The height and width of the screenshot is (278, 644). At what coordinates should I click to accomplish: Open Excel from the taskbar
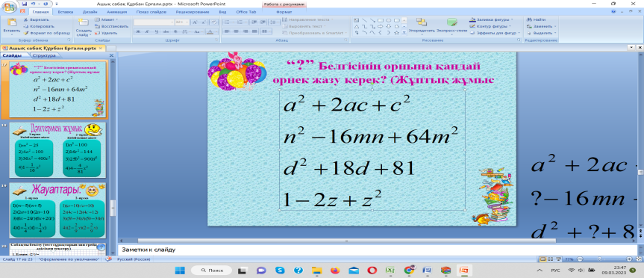390,270
